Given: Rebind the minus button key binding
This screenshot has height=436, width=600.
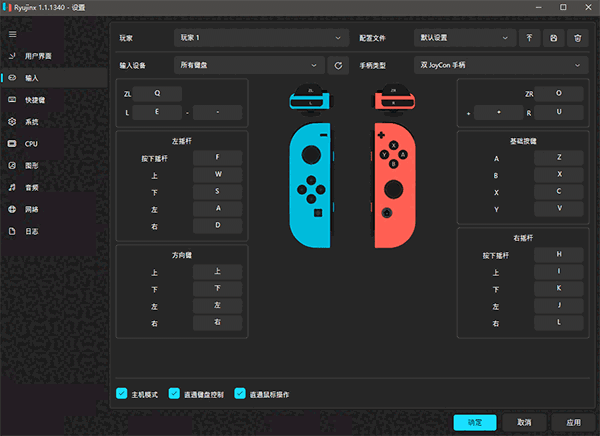Looking at the screenshot, I should tap(218, 112).
